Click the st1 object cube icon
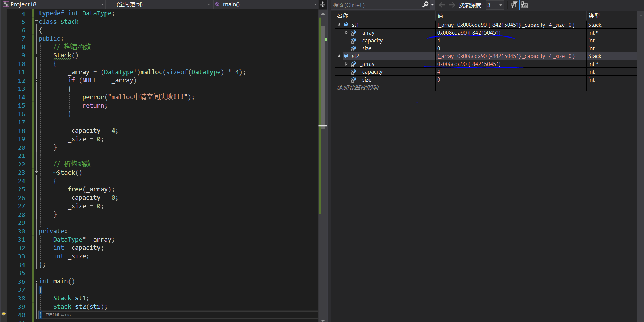 [346, 25]
